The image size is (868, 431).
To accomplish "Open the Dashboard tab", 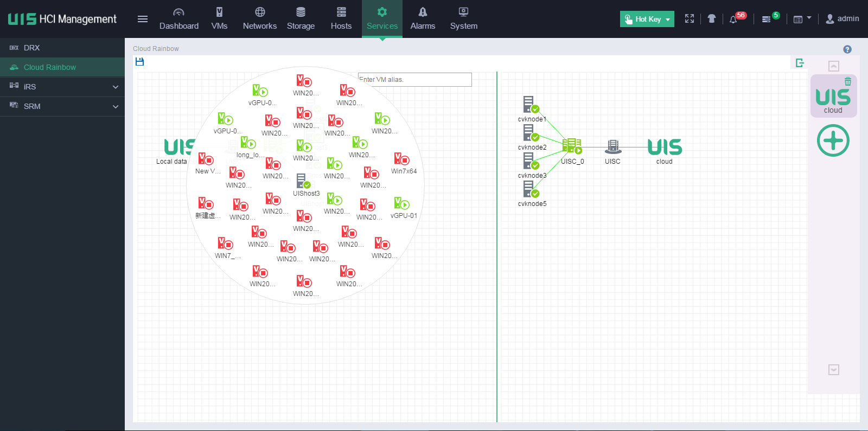I will (179, 19).
